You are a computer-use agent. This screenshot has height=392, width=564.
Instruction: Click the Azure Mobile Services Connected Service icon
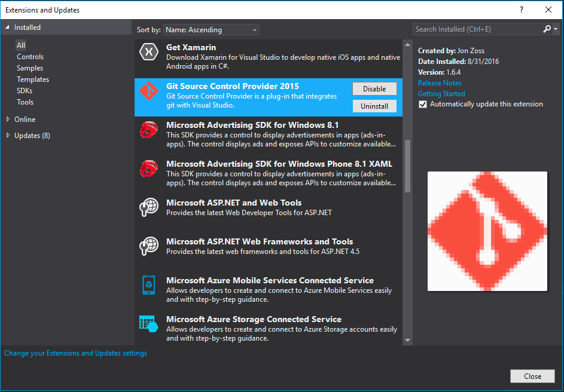pyautogui.click(x=148, y=285)
